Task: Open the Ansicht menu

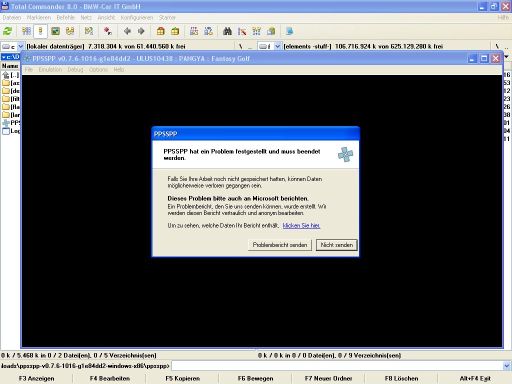Action: point(106,17)
